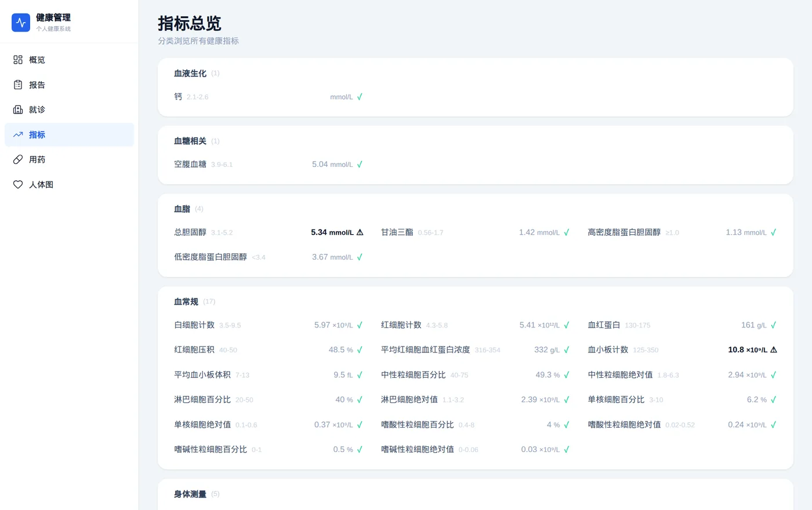Select the 指标 sidebar entry
The image size is (812, 510).
coord(69,134)
